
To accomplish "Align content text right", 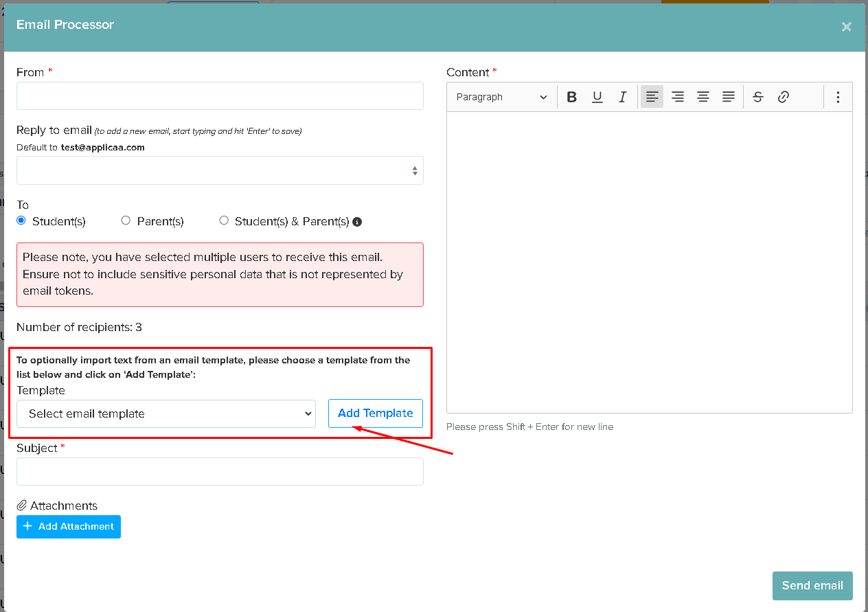I will click(678, 97).
